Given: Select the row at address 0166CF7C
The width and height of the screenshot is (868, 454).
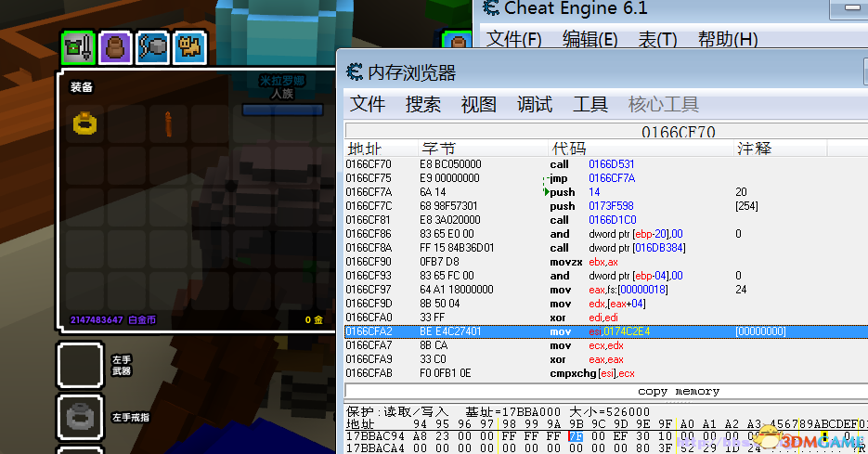Looking at the screenshot, I should [x=606, y=206].
